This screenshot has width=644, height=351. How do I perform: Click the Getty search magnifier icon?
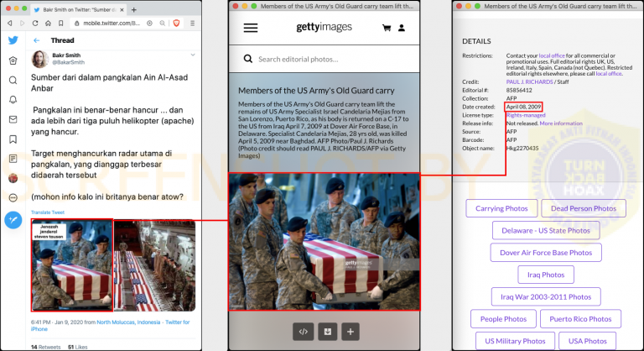coord(248,59)
